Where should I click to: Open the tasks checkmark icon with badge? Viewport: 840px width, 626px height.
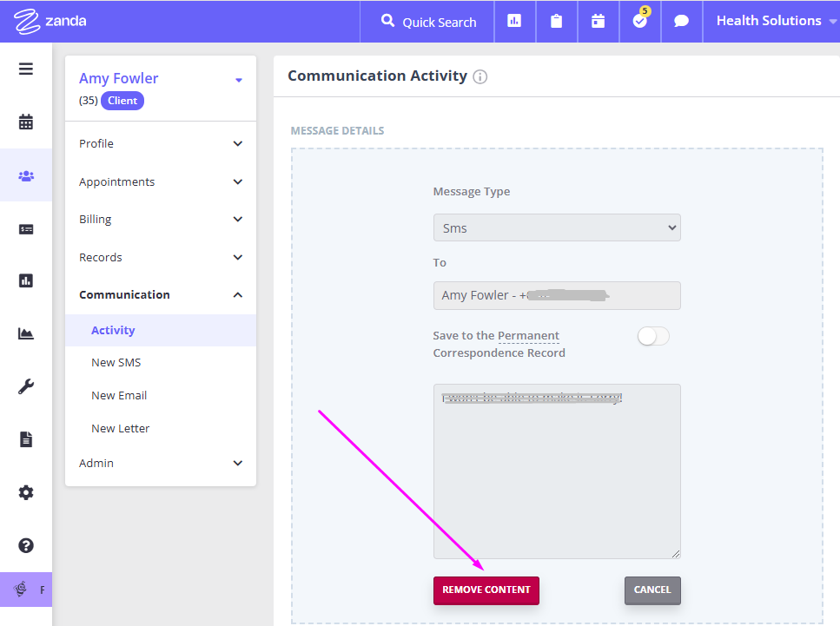click(x=640, y=22)
